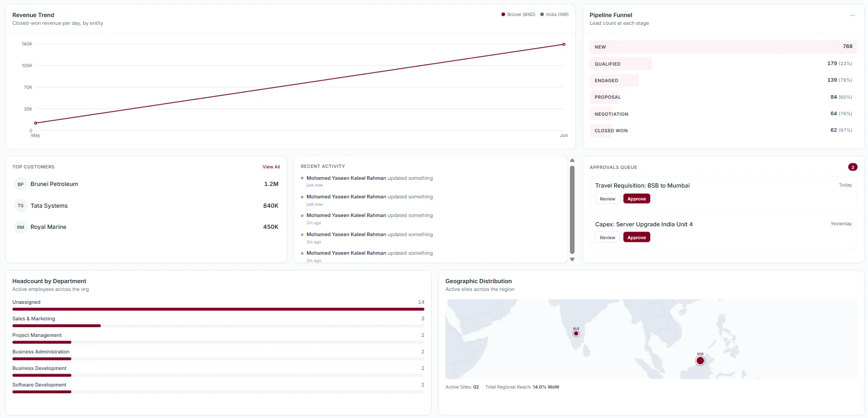
Task: Select the NEGOTIATION funnel stage row
Action: point(723,114)
